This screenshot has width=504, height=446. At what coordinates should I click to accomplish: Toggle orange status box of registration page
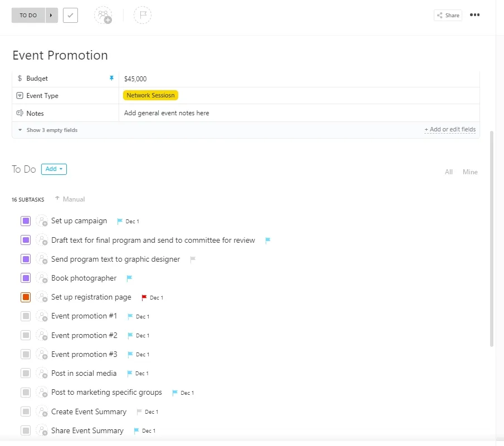point(26,297)
